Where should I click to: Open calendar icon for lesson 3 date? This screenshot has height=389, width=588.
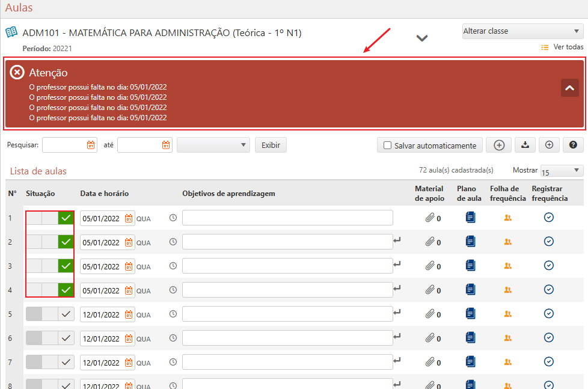pos(129,266)
